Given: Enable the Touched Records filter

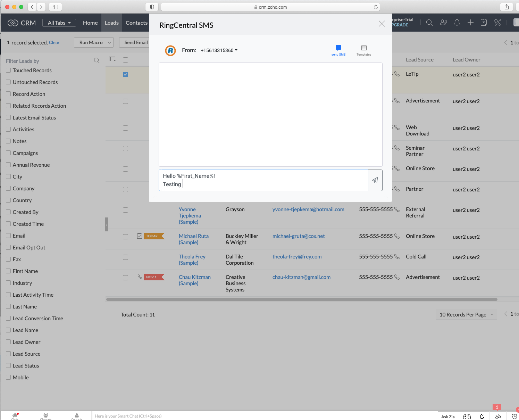Looking at the screenshot, I should coord(8,70).
